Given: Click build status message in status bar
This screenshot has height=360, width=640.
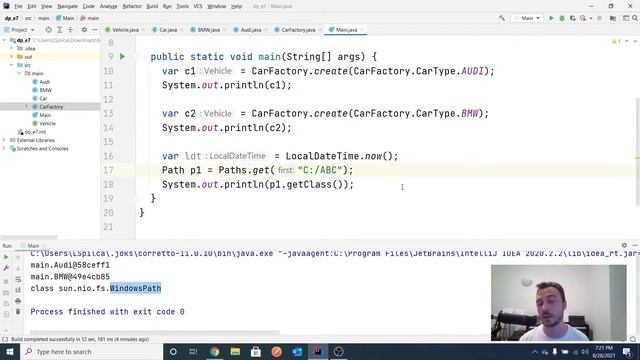Looking at the screenshot, I should (x=80, y=339).
